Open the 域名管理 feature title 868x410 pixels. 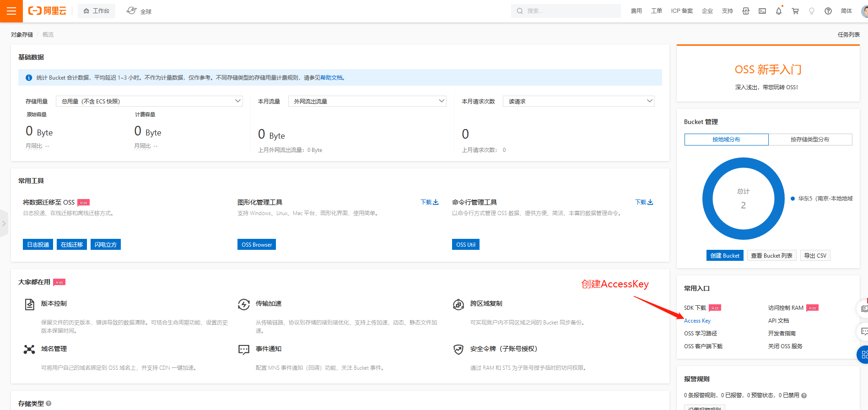pos(54,349)
